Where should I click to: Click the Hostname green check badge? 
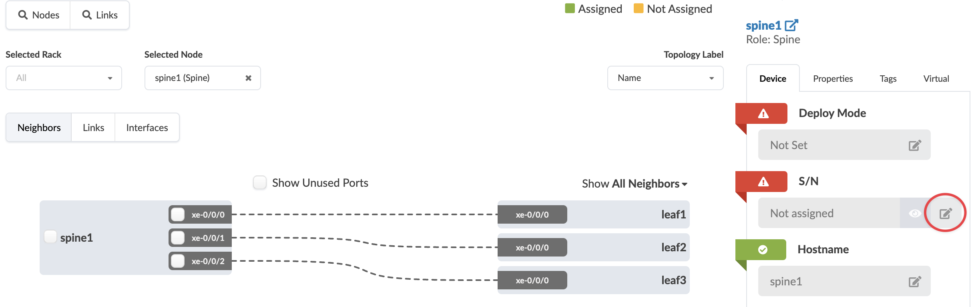click(763, 250)
